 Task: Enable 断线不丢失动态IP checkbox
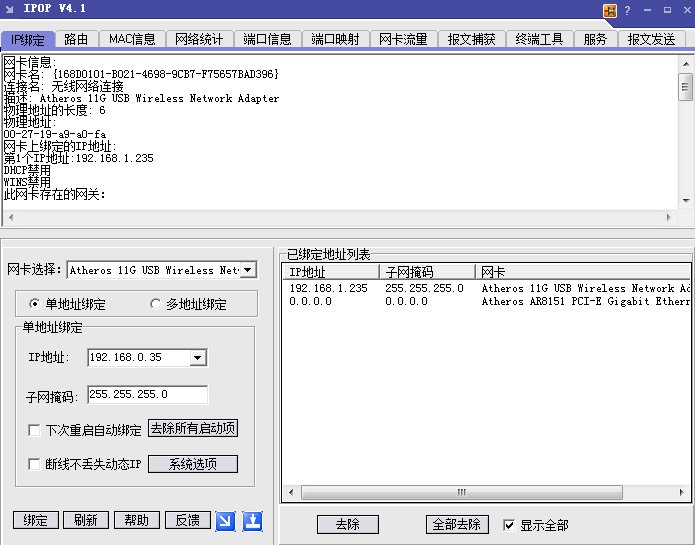[34, 464]
